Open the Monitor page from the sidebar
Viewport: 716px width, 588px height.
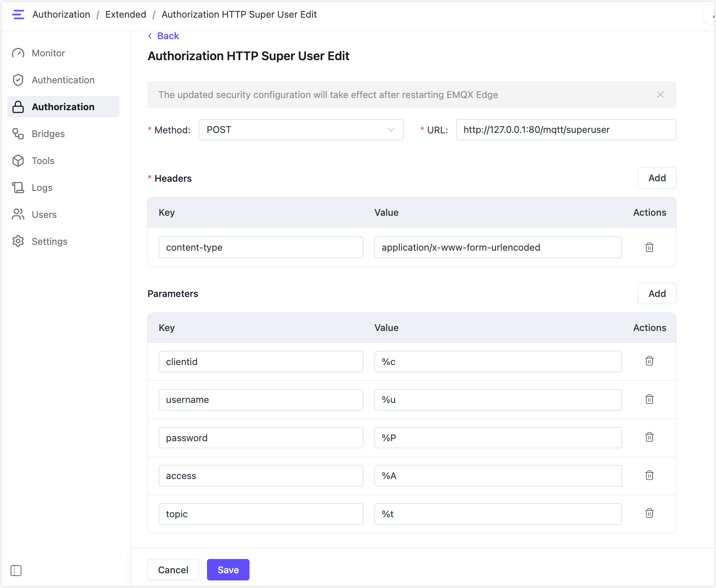[x=48, y=53]
